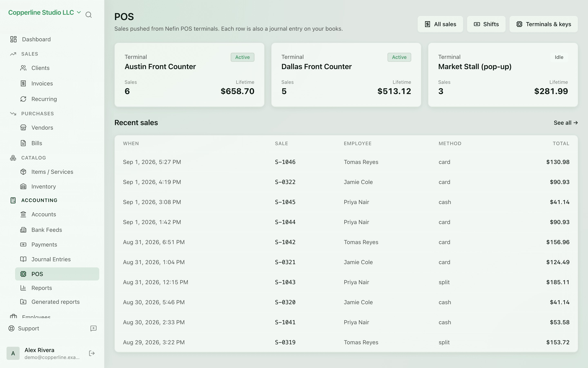Open the All sales button
The image size is (588, 368).
coord(440,24)
